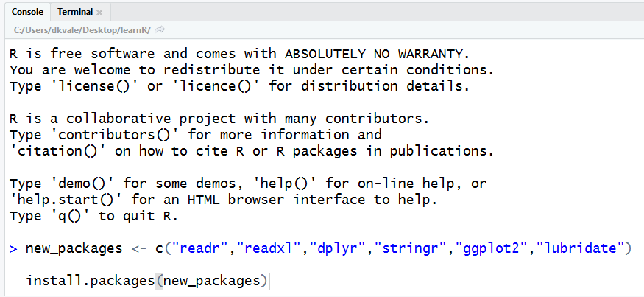Click the blue > console prompt

(13, 249)
